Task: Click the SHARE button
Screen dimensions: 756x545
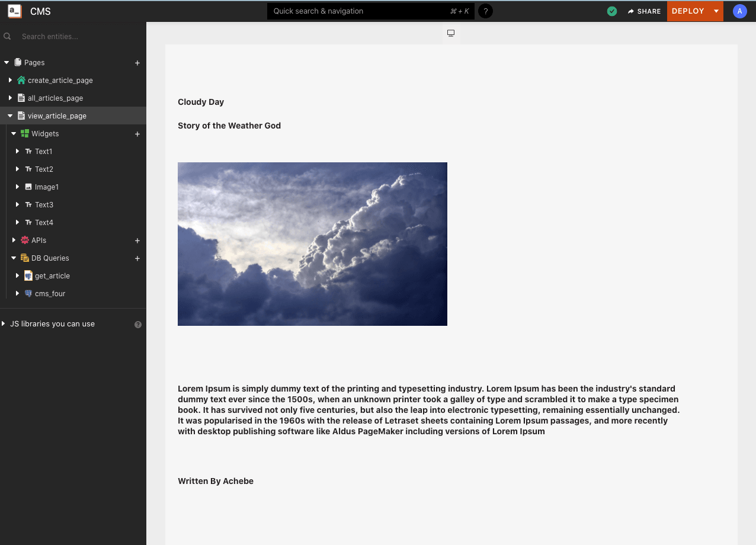Action: 644,11
